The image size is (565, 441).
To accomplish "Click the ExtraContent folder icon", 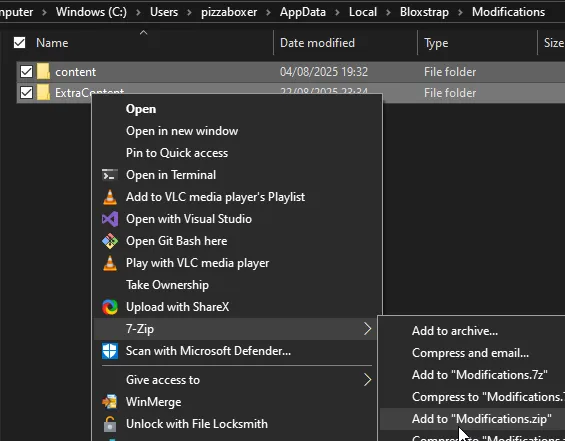I will [43, 93].
